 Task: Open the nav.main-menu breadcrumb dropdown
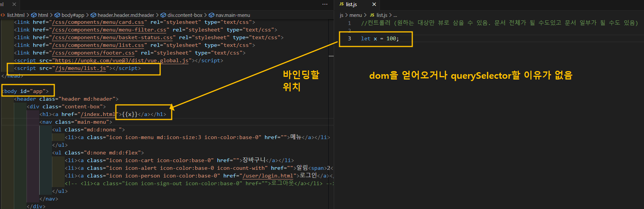[x=233, y=15]
